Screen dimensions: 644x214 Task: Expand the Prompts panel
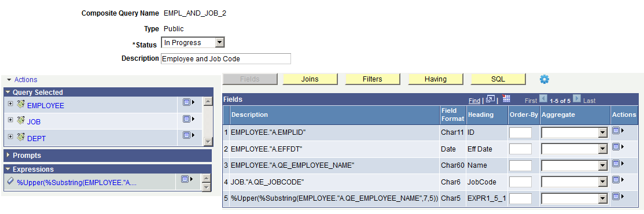click(8, 156)
